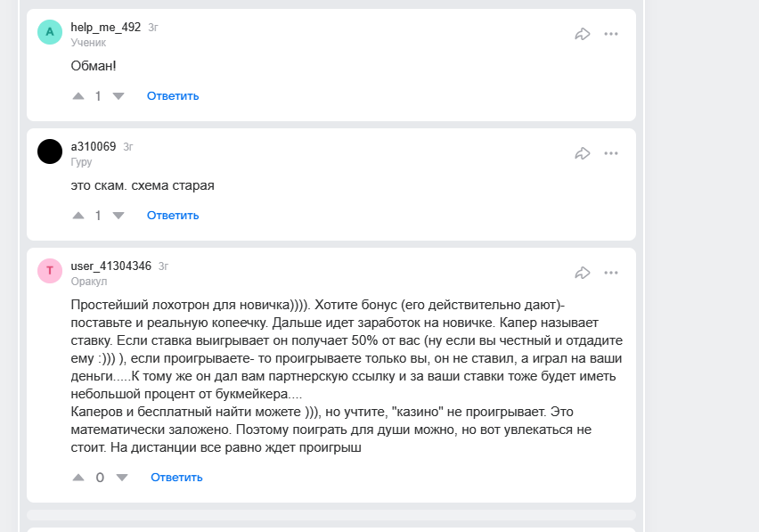Open help_me_492's profile by username
759x532 pixels.
pos(105,27)
